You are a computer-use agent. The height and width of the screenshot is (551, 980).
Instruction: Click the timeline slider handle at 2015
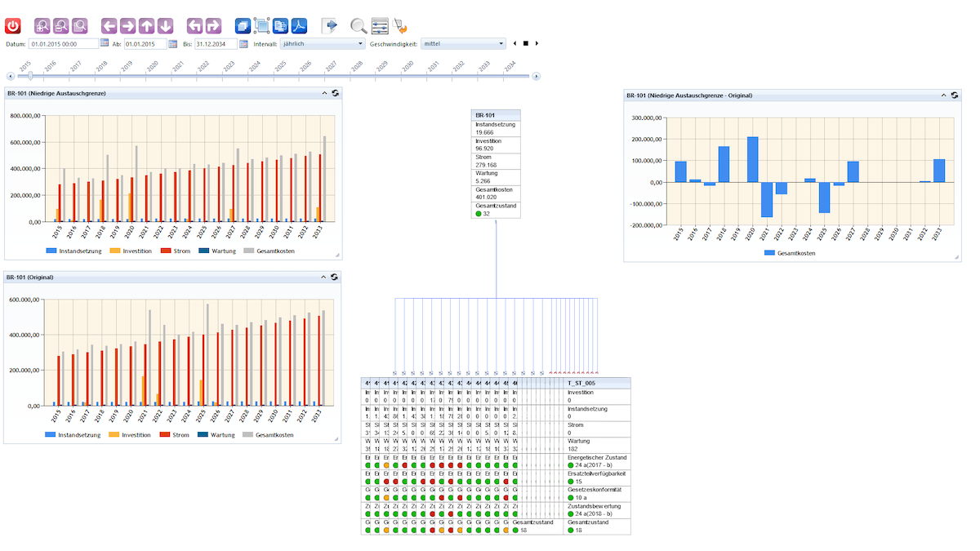pyautogui.click(x=30, y=76)
